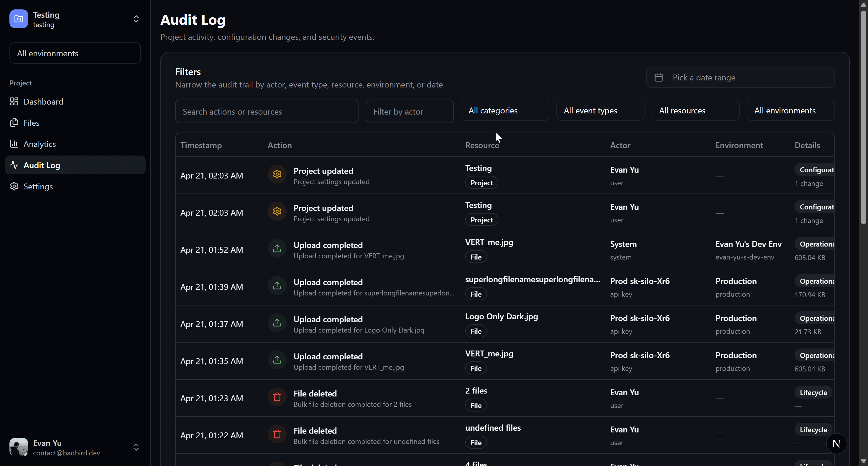Click the upload icon on the 01:52 AM row

coord(277,248)
